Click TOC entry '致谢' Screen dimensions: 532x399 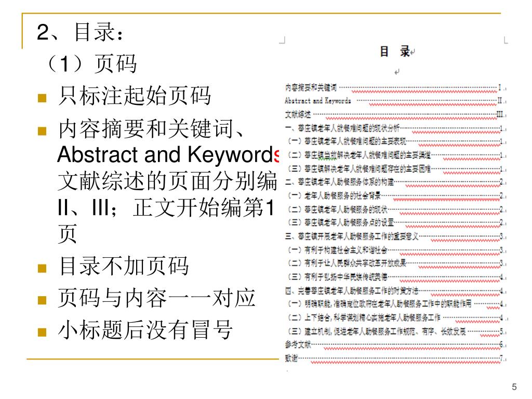coord(291,358)
